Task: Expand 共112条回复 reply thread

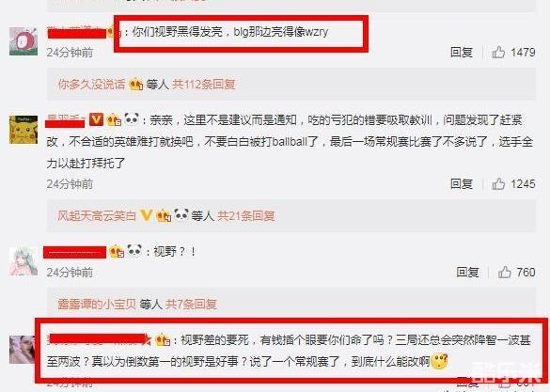Action: click(x=204, y=85)
